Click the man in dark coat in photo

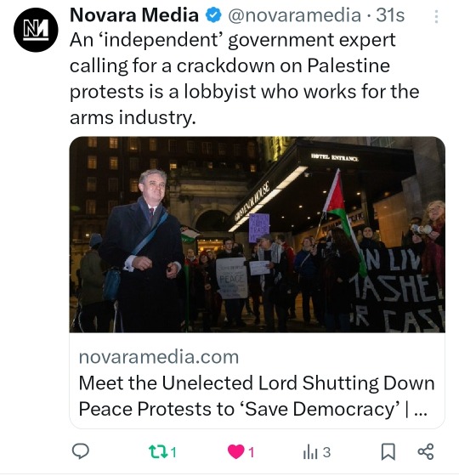click(143, 251)
